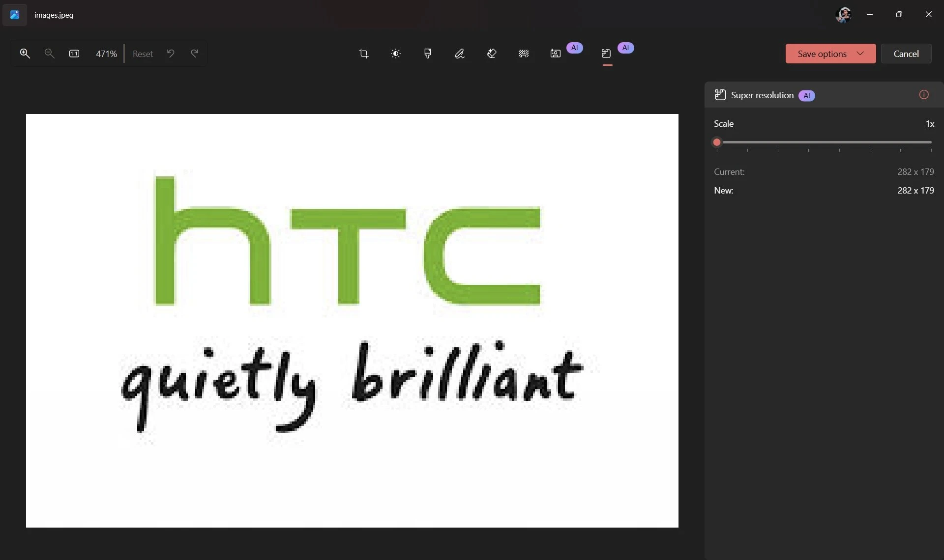The image size is (944, 560).
Task: Restore down the Photos window
Action: [899, 15]
